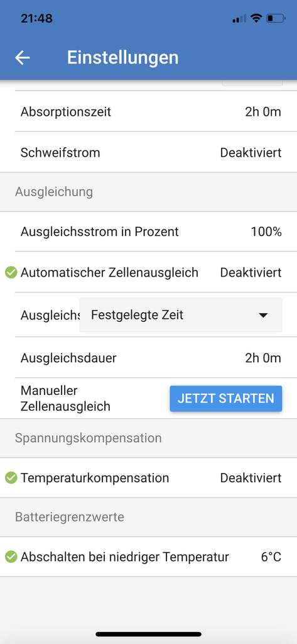Viewport: 297px width, 644px height.
Task: Tap the dropdown arrow next to Festgelegte Zeit
Action: [x=263, y=316]
